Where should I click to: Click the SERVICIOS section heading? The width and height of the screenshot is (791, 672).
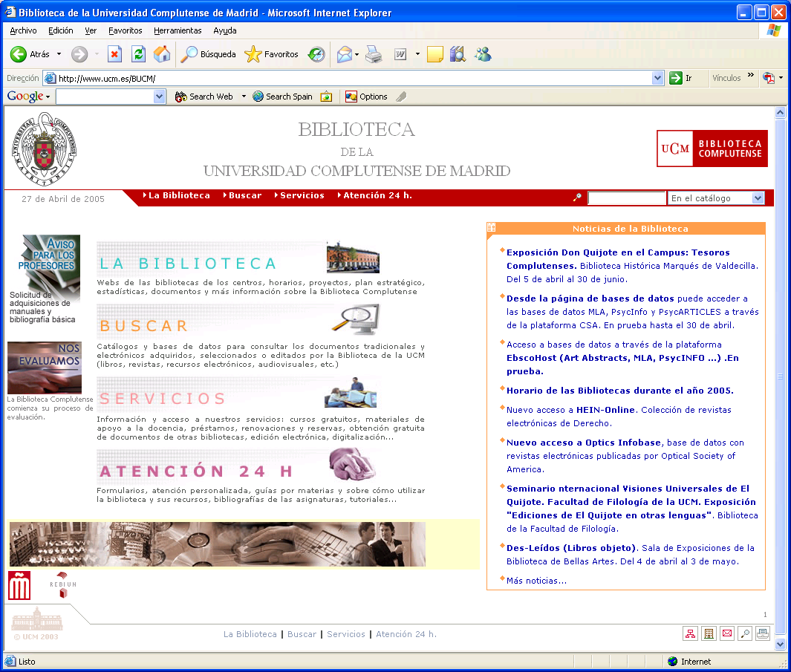pos(163,399)
